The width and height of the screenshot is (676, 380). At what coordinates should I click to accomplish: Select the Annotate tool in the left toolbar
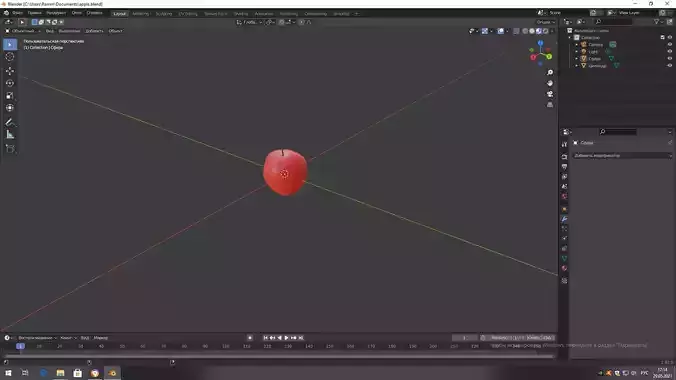(10, 122)
